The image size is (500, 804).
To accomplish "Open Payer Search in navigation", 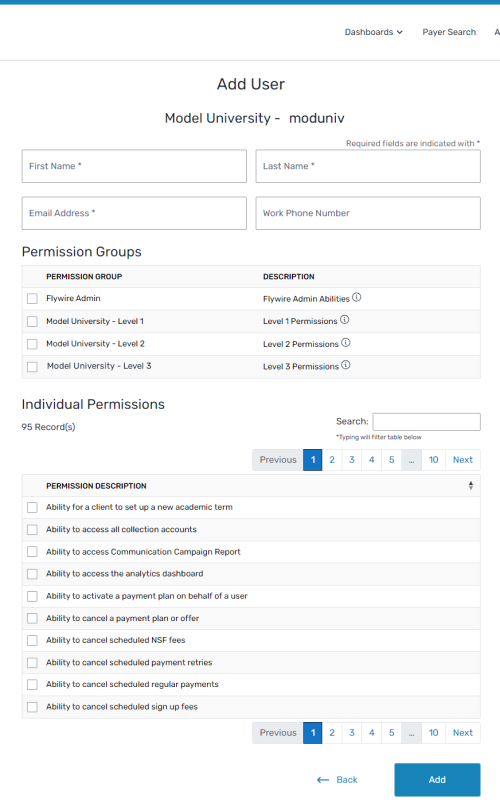I will (x=449, y=32).
